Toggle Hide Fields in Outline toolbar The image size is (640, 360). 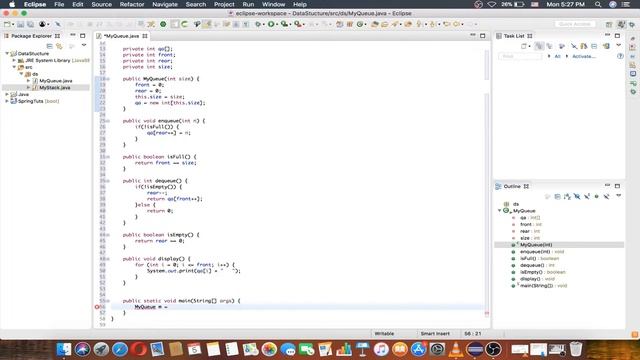tap(577, 196)
